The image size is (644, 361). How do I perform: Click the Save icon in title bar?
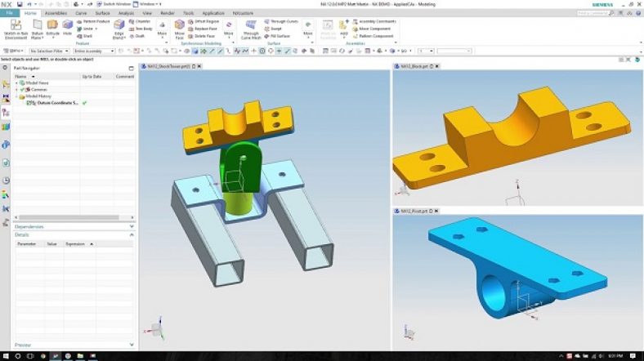click(20, 4)
